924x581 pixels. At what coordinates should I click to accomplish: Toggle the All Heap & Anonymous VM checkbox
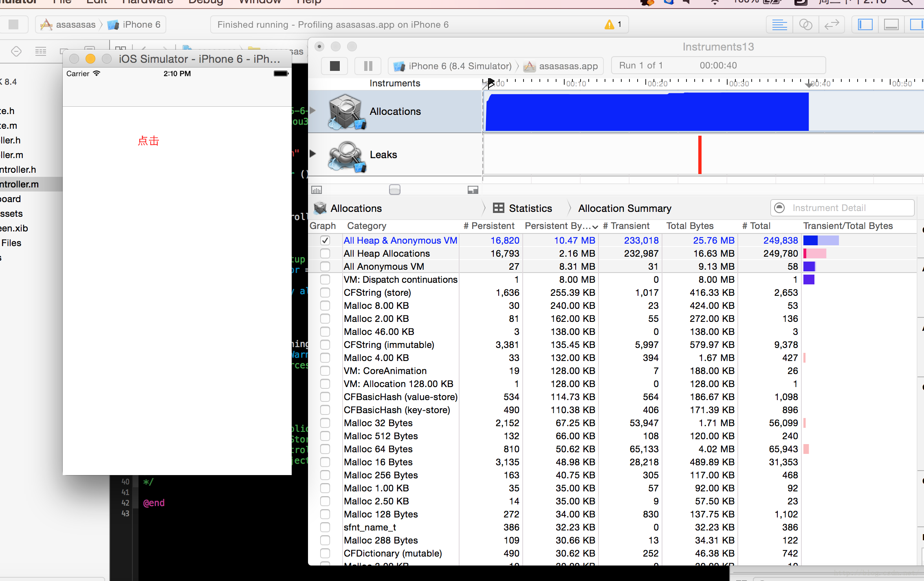click(323, 240)
